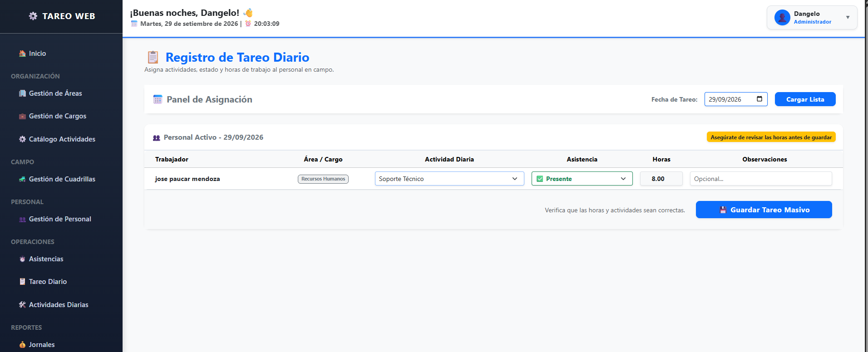Click the Recursos Humanos area badge

323,179
